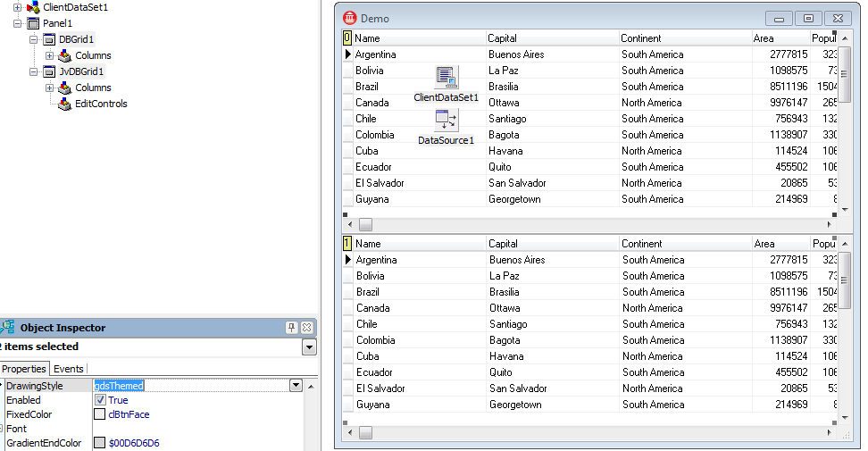Image resolution: width=868 pixels, height=451 pixels.
Task: Click the JvDBGrid1 node icon in the tree
Action: [x=49, y=71]
